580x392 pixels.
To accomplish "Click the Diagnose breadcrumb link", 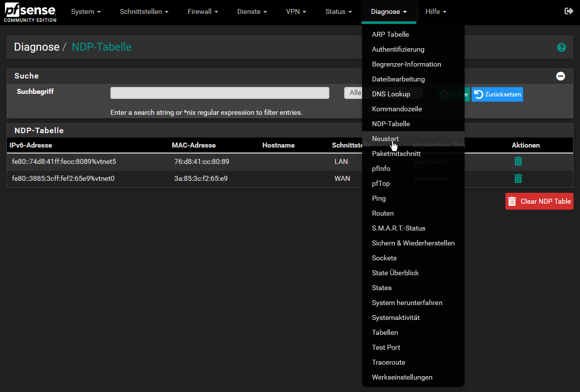I will pyautogui.click(x=37, y=47).
